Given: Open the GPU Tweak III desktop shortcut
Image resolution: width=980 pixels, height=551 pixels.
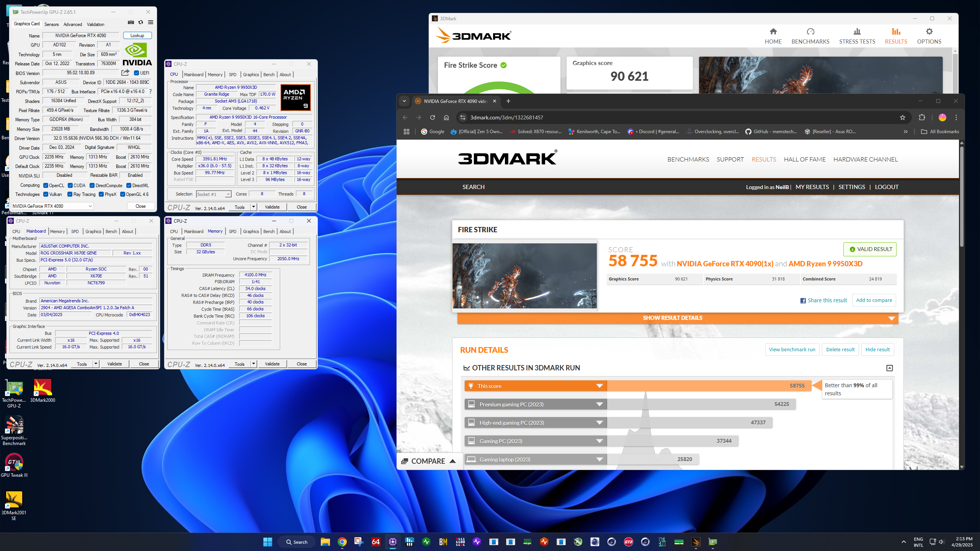Looking at the screenshot, I should (x=14, y=465).
